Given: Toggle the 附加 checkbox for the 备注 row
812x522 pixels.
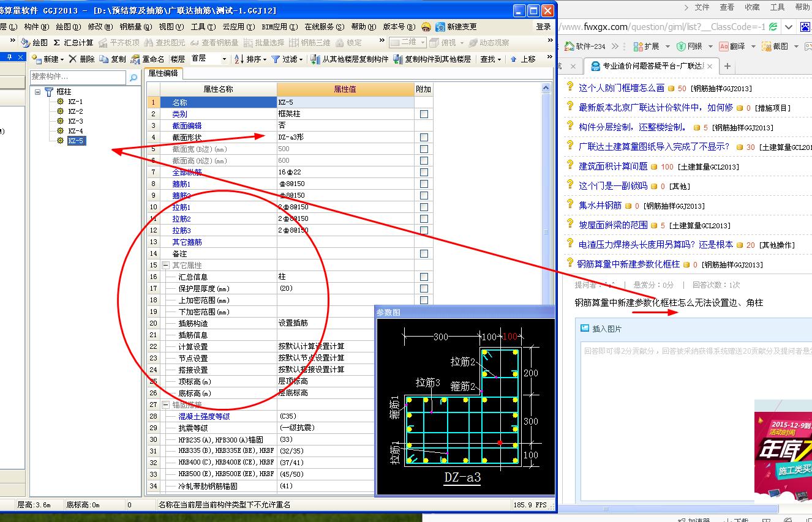Looking at the screenshot, I should [x=424, y=254].
